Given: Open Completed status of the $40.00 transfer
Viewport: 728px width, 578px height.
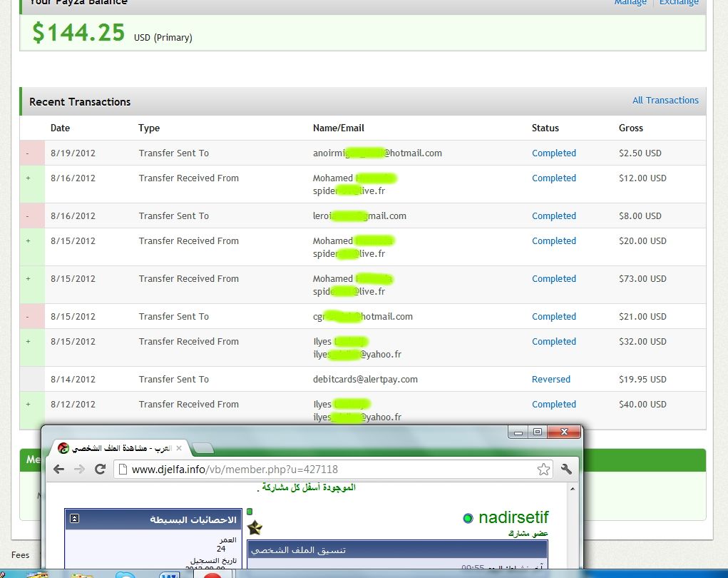Looking at the screenshot, I should point(554,404).
